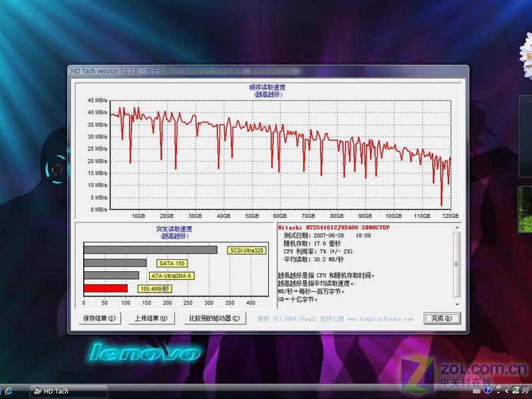Launch Internet Explorer from quick launch
Image resolution: width=532 pixels, height=399 pixels.
click(x=9, y=391)
